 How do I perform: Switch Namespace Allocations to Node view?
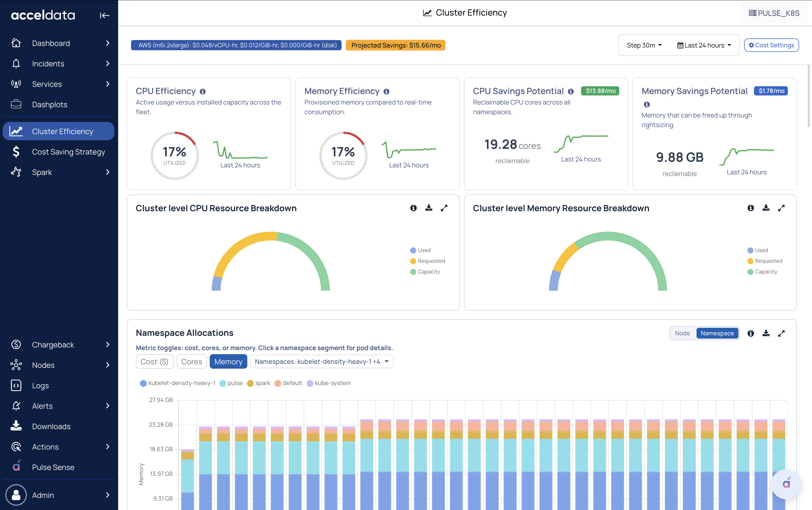[x=683, y=333]
